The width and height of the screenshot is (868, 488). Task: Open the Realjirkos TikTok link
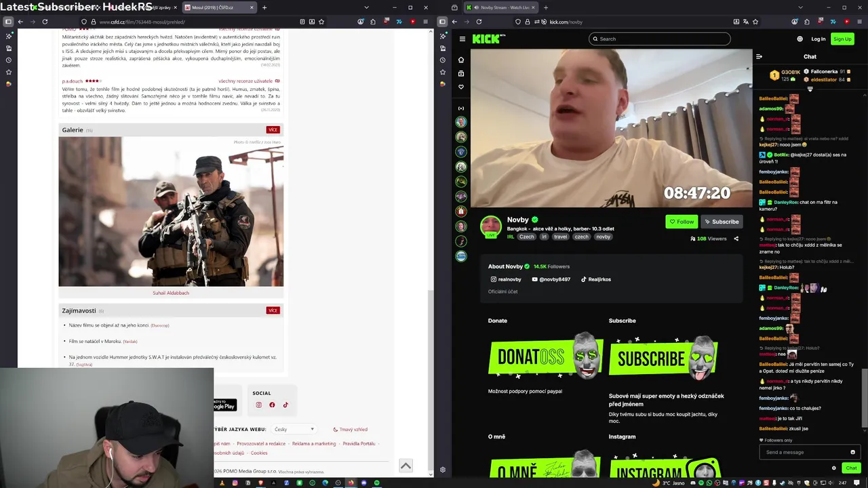pos(596,279)
